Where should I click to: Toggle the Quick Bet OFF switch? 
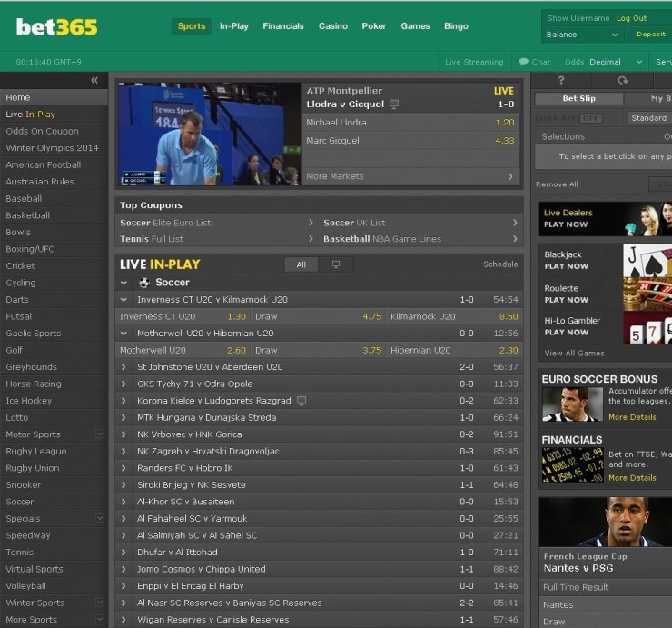click(590, 118)
